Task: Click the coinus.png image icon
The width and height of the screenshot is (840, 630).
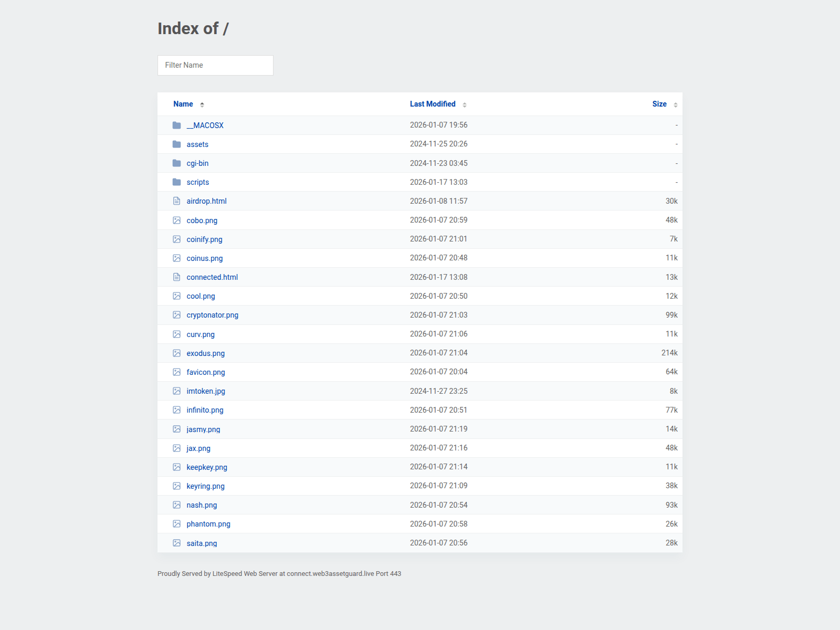Action: [x=177, y=258]
